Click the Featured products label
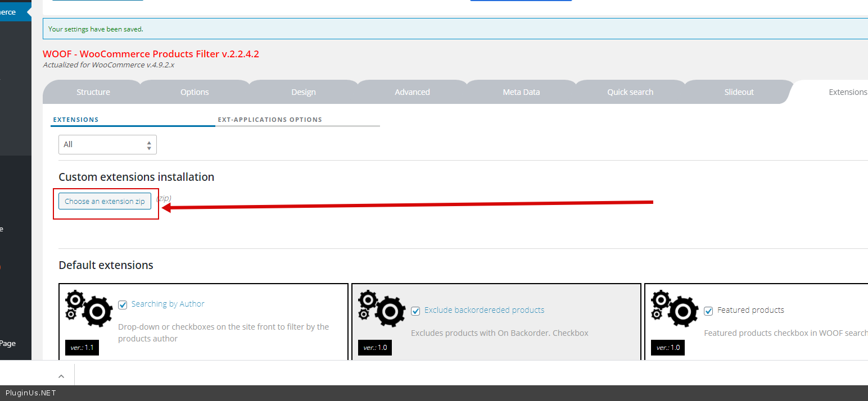This screenshot has width=868, height=401. click(x=751, y=310)
